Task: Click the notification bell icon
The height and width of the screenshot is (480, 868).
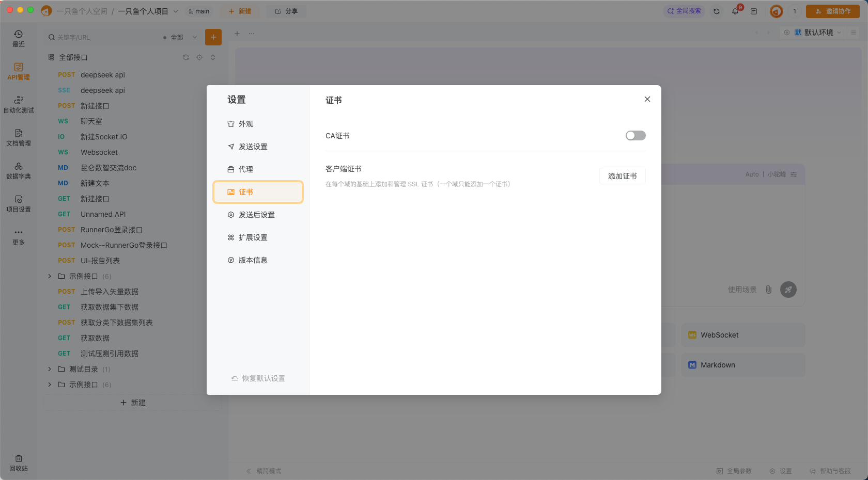Action: click(735, 11)
